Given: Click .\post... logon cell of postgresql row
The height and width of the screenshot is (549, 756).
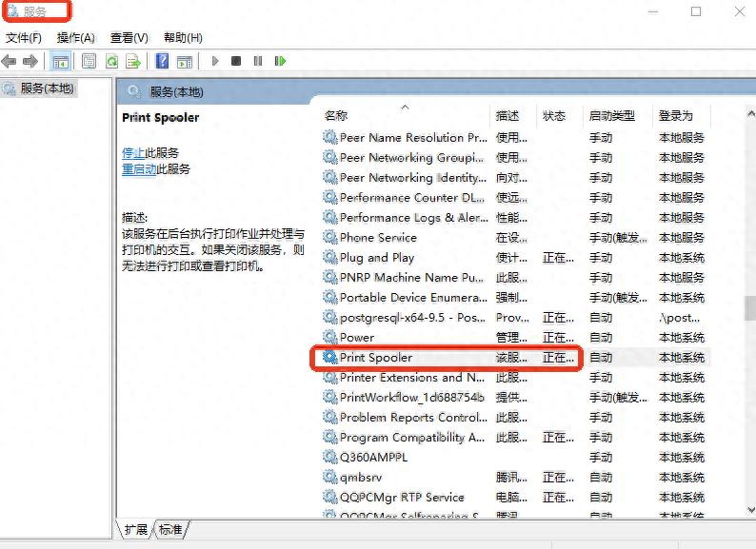Looking at the screenshot, I should point(679,318).
